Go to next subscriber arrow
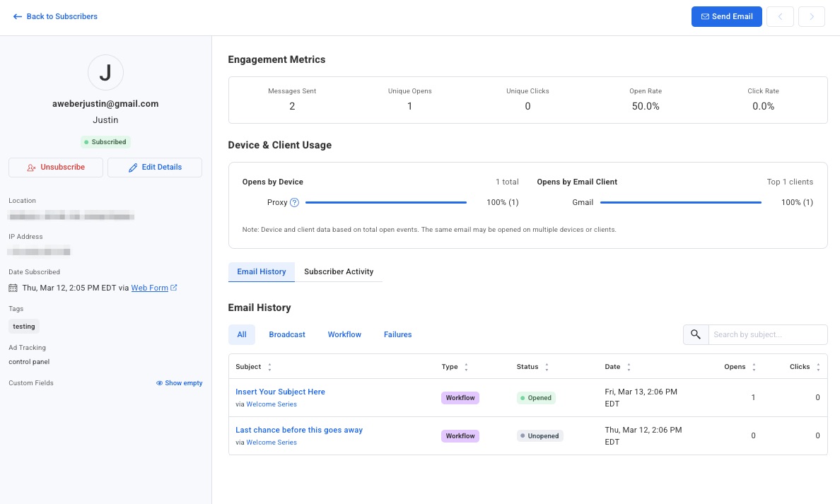The width and height of the screenshot is (840, 504). click(812, 16)
